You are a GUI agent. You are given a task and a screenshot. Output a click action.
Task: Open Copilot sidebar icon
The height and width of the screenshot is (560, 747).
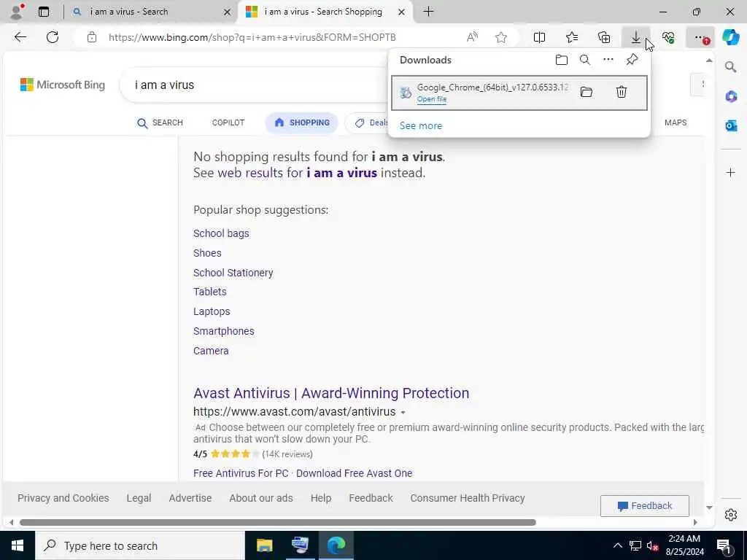(x=731, y=37)
